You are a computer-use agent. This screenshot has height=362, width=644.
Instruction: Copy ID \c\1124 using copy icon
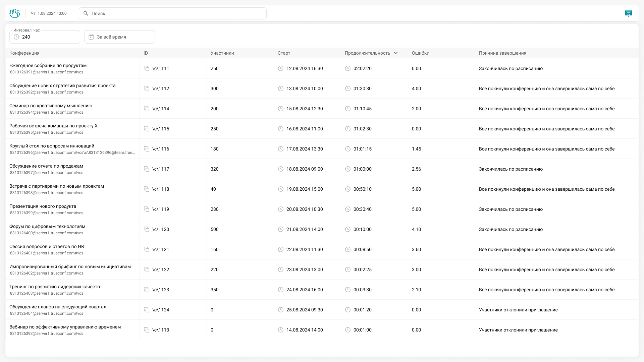click(x=147, y=310)
